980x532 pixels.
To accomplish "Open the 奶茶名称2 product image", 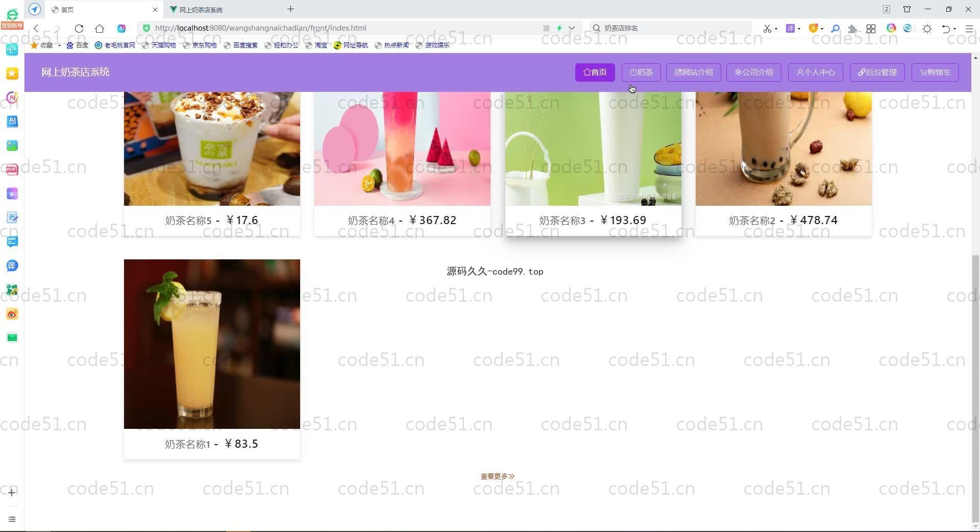I will 783,149.
